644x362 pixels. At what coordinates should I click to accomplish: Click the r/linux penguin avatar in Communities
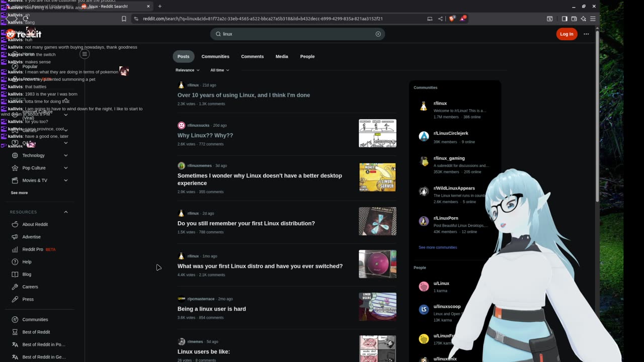click(424, 106)
